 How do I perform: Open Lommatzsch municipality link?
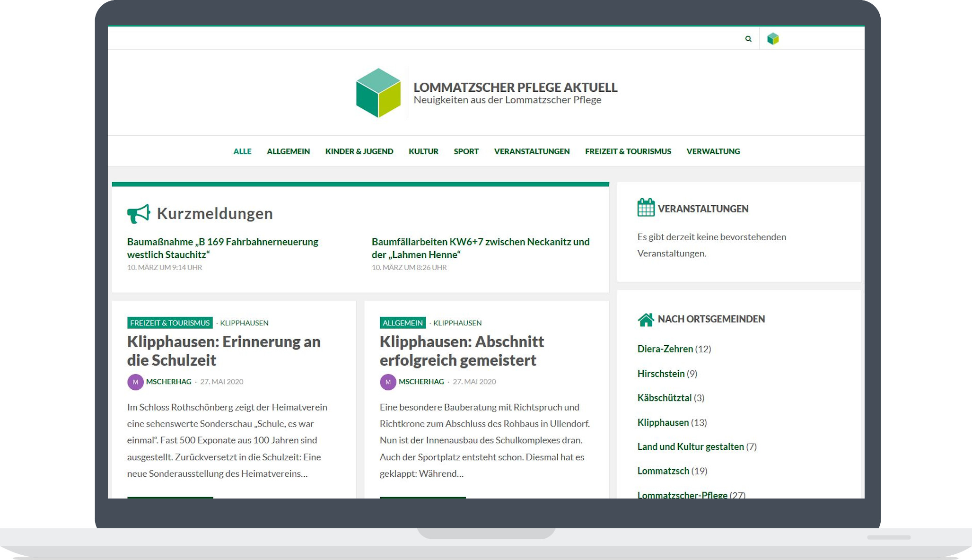663,471
